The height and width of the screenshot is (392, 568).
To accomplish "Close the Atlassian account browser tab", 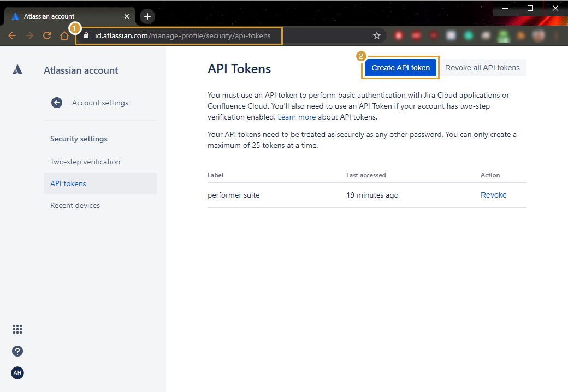I will pos(127,16).
